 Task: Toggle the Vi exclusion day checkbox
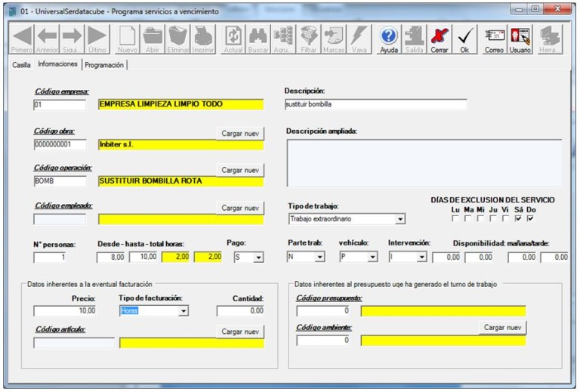[x=506, y=218]
